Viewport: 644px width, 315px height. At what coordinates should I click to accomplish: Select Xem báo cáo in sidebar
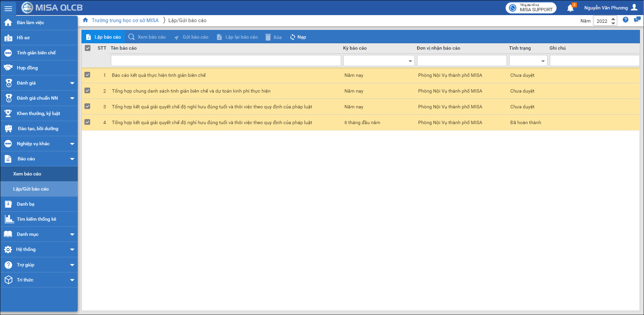point(27,174)
